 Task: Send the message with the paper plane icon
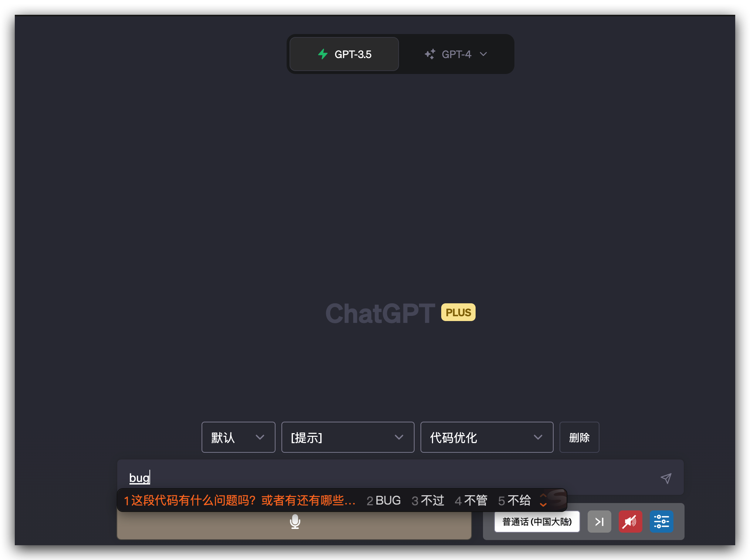tap(666, 478)
